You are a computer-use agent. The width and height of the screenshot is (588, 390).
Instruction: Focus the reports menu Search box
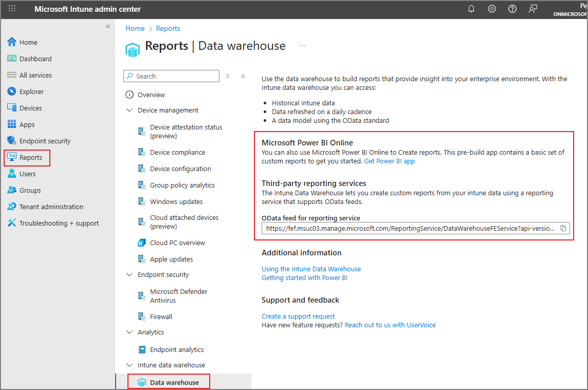(x=171, y=76)
